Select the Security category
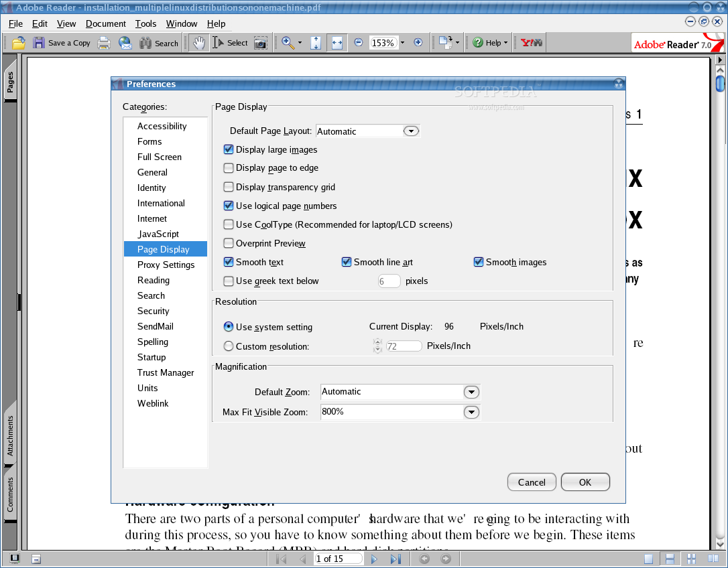 [x=153, y=311]
